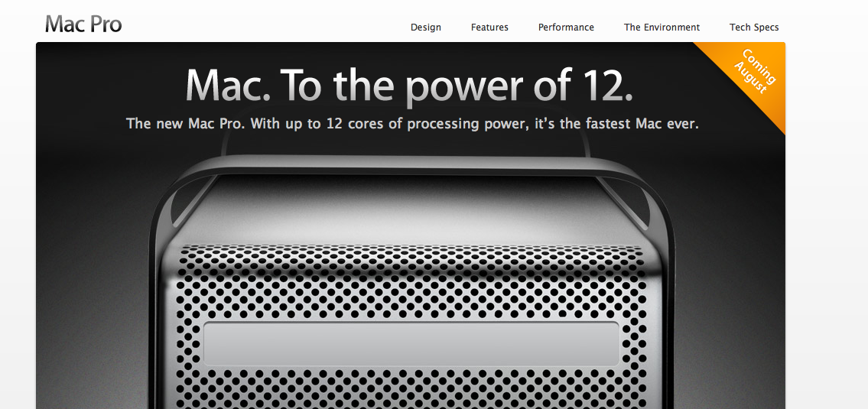Click the Mac Pro page title logo

coord(83,24)
